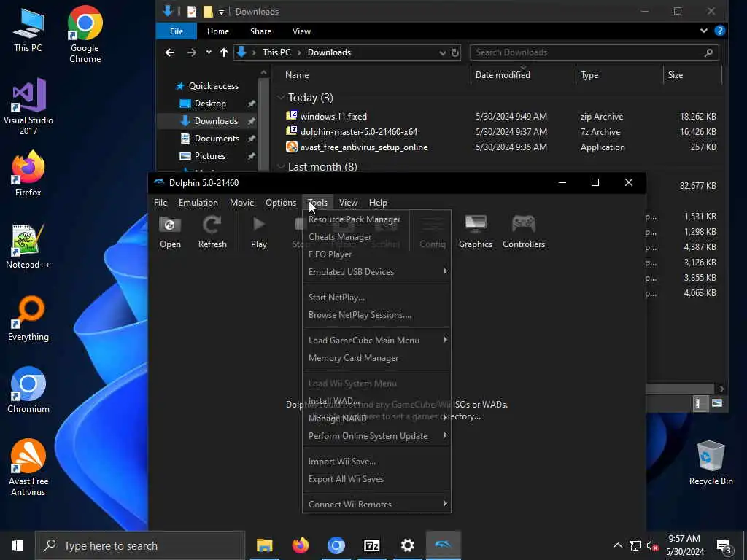Open the Explorer File tab
Viewport: 747px width, 560px height.
point(177,31)
